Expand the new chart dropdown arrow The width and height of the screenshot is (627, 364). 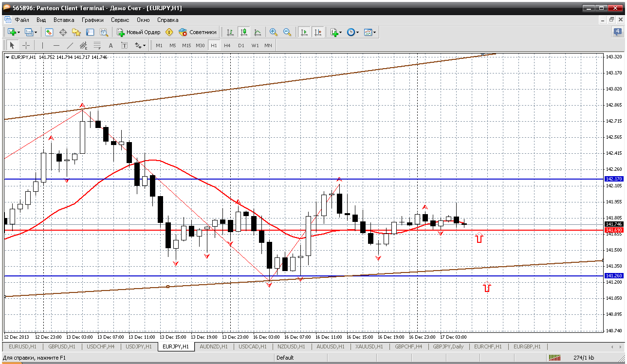coord(18,32)
